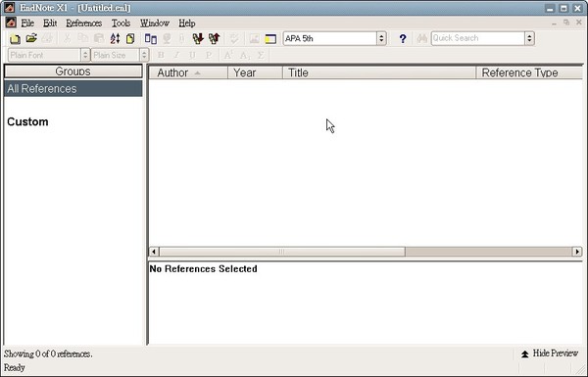Open the Help menu
Viewport: 588px width, 377px height.
click(x=187, y=23)
